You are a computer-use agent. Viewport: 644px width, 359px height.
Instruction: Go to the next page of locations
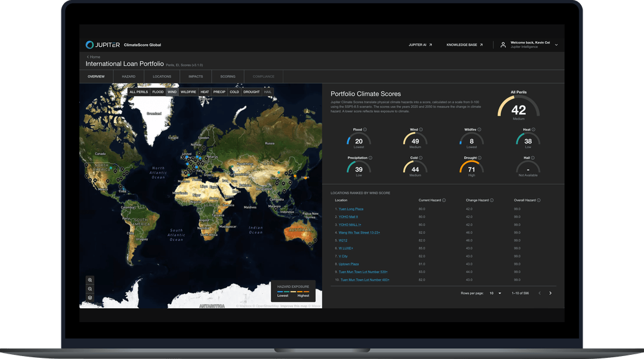551,293
